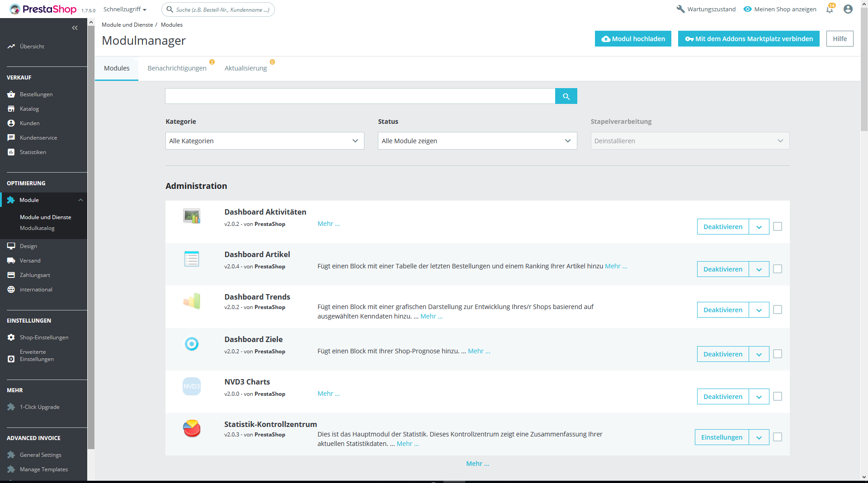Click the Statistiken bar chart icon
The image size is (868, 483).
(11, 152)
